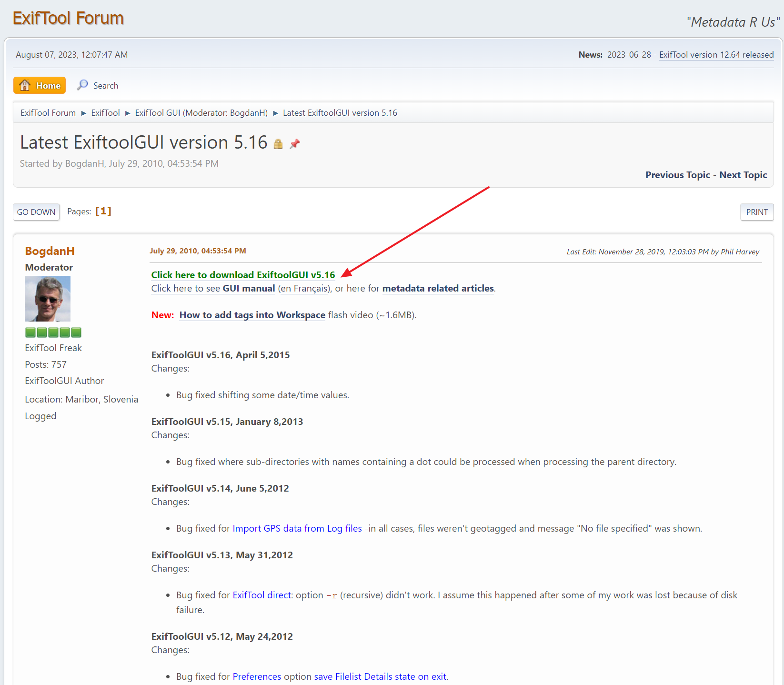Open BogdanH's profile name link
This screenshot has width=784, height=685.
[x=50, y=251]
